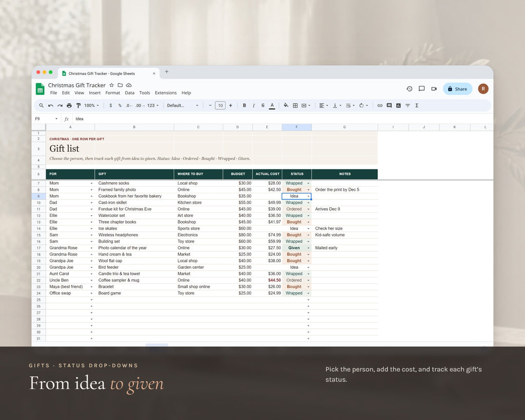Click the font size field showing 10

click(220, 106)
